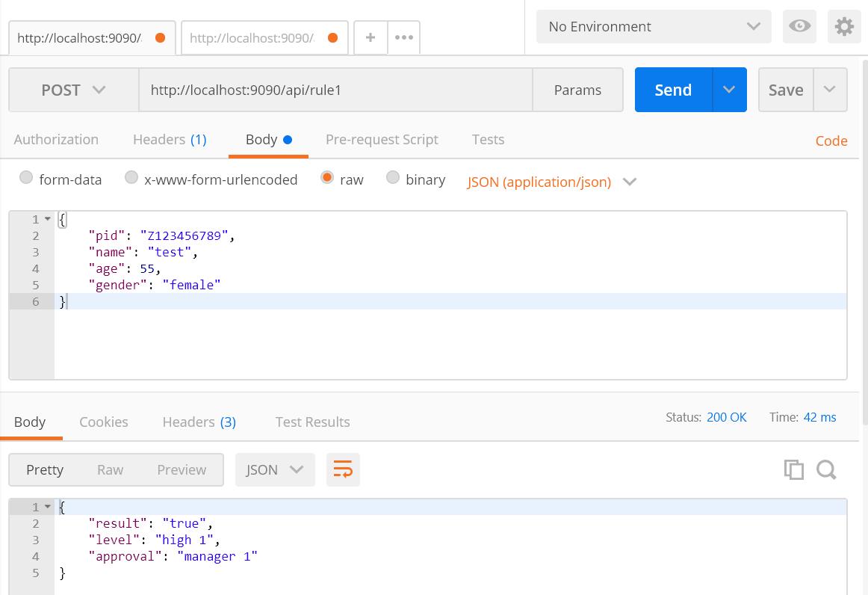Click the Save button
This screenshot has height=595, width=868.
pyautogui.click(x=786, y=90)
